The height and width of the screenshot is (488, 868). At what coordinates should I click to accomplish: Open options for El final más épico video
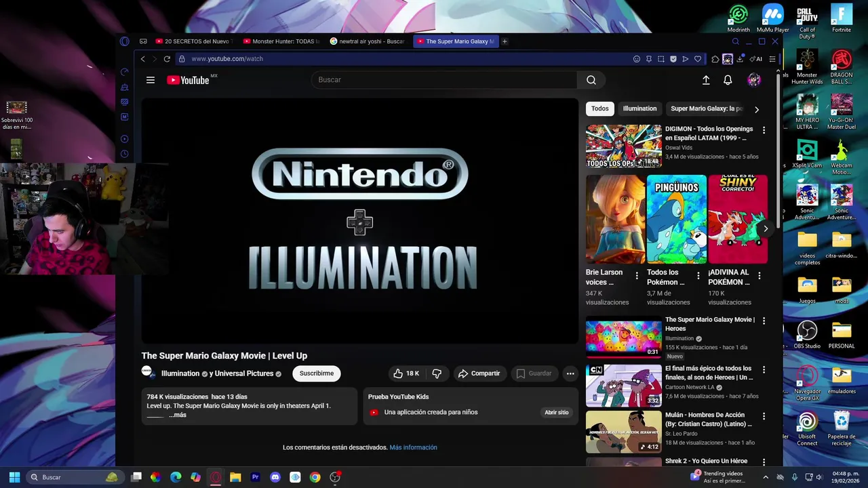point(764,369)
